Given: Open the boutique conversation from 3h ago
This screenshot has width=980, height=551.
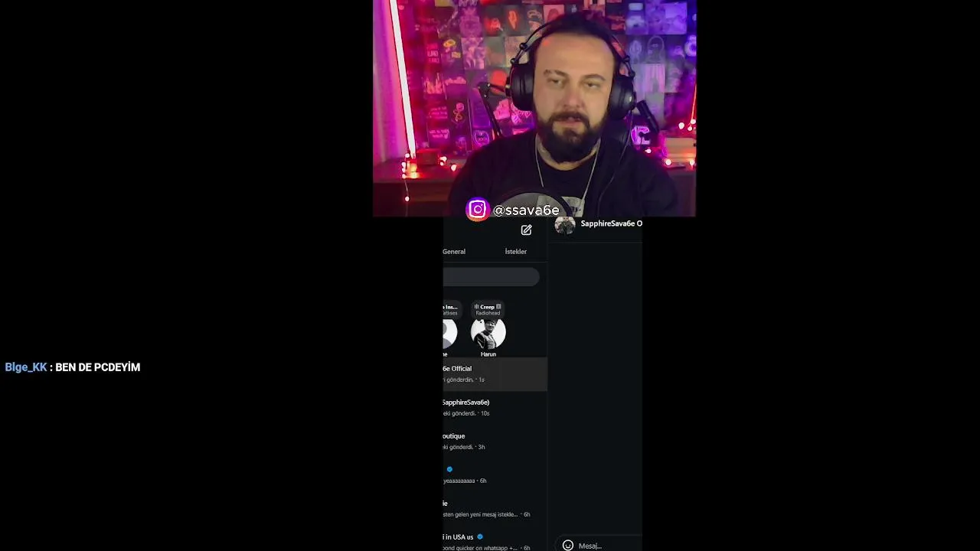Looking at the screenshot, I should [495, 441].
